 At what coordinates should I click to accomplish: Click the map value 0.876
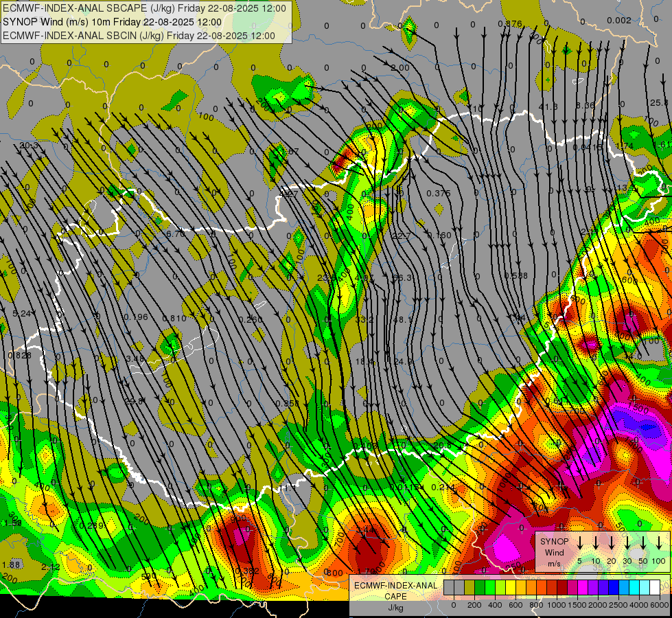click(x=510, y=23)
